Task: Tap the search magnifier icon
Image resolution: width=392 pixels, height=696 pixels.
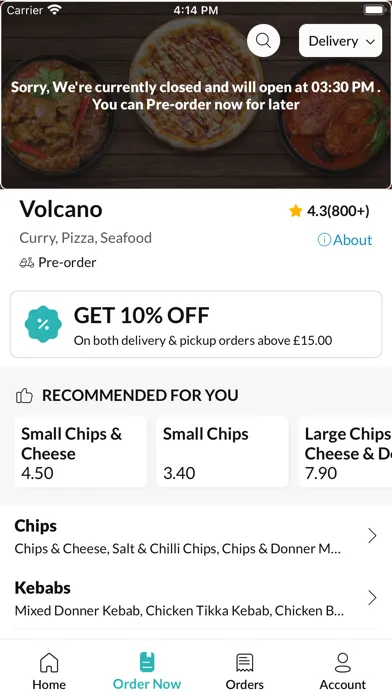Action: click(x=263, y=40)
